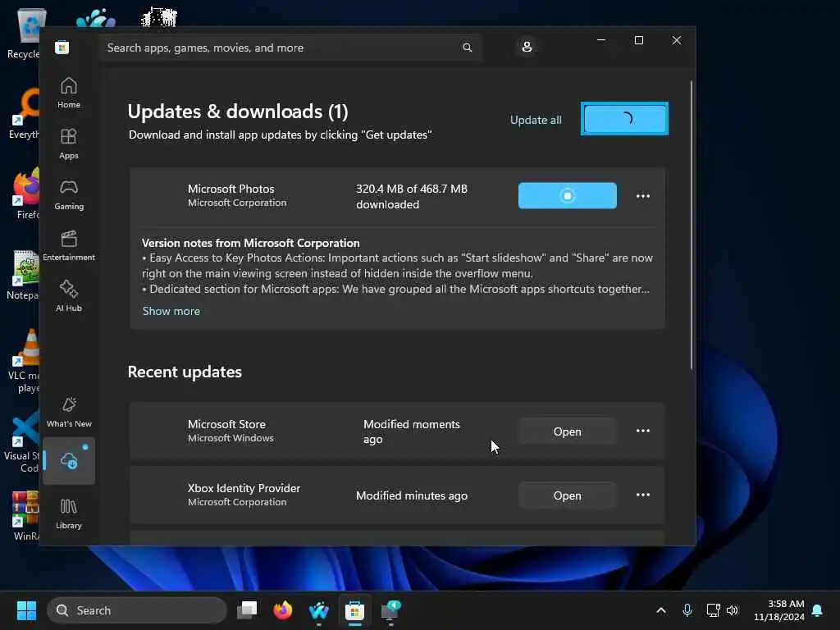Open more options for Microsoft Store row

point(643,431)
